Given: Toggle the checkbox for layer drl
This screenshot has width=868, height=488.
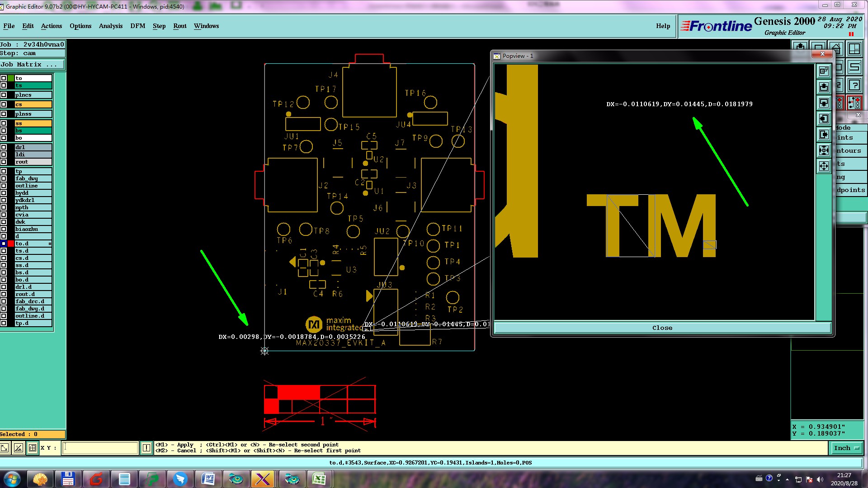Looking at the screenshot, I should coord(4,147).
